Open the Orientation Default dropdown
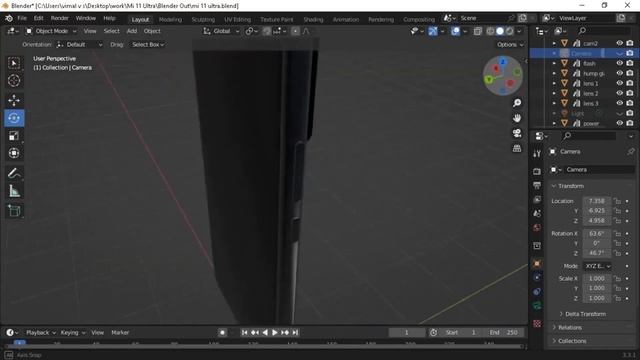This screenshot has width=640, height=360. click(79, 45)
